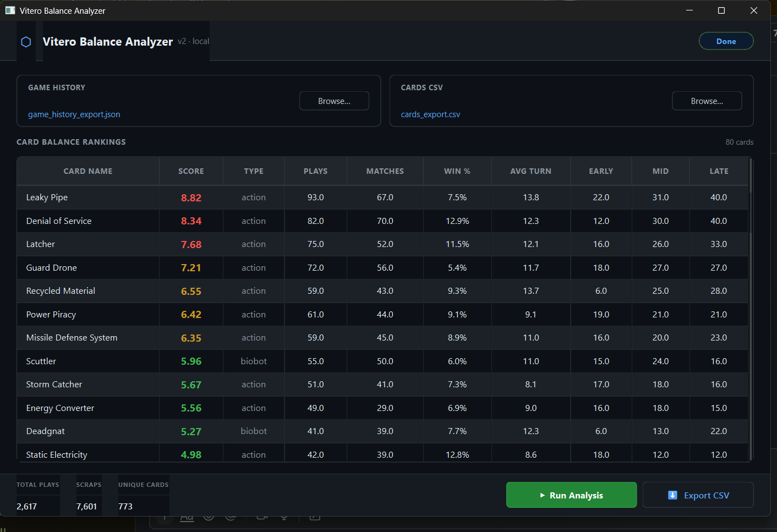Click the biobot type in Deadgnat row
The image size is (777, 532).
(x=254, y=431)
